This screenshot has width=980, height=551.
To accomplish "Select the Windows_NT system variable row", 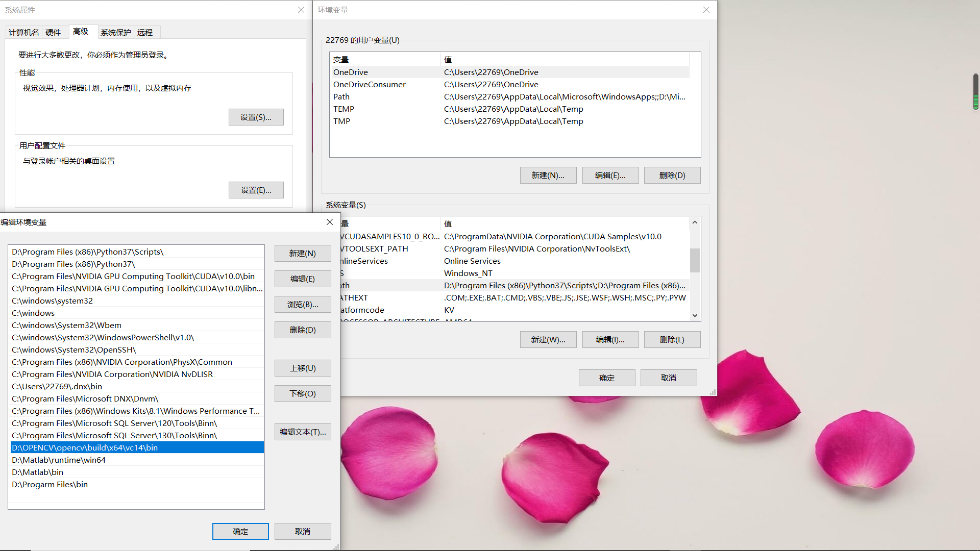I will [x=514, y=273].
